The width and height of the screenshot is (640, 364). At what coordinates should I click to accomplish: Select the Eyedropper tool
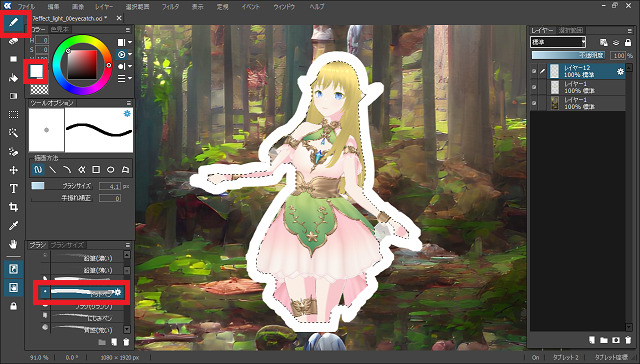(x=13, y=226)
